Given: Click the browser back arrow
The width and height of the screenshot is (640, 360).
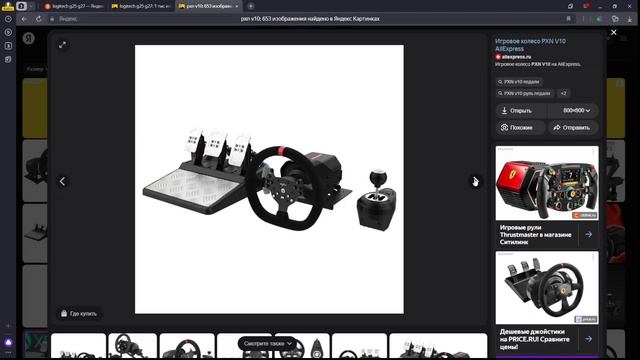Looking at the screenshot, I should pos(24,19).
